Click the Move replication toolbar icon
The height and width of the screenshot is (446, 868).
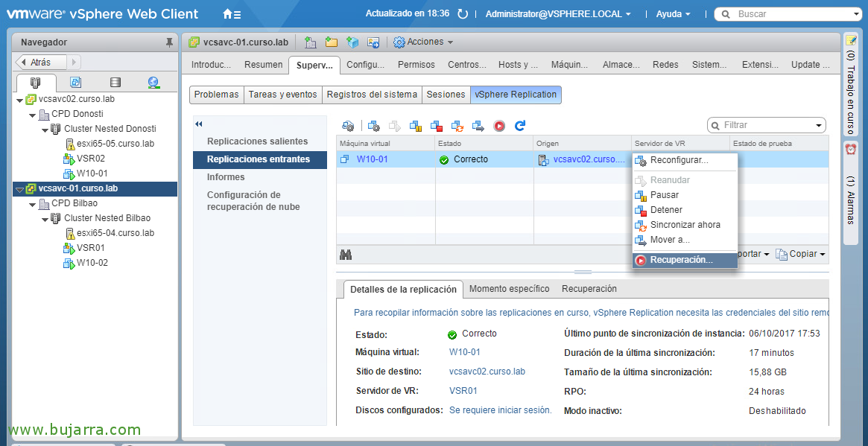click(478, 126)
